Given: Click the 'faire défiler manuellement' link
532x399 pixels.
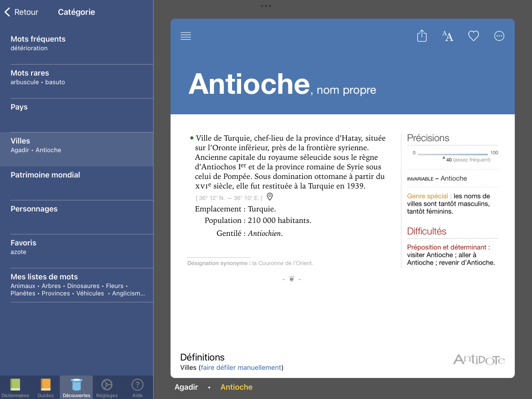Looking at the screenshot, I should point(241,367).
